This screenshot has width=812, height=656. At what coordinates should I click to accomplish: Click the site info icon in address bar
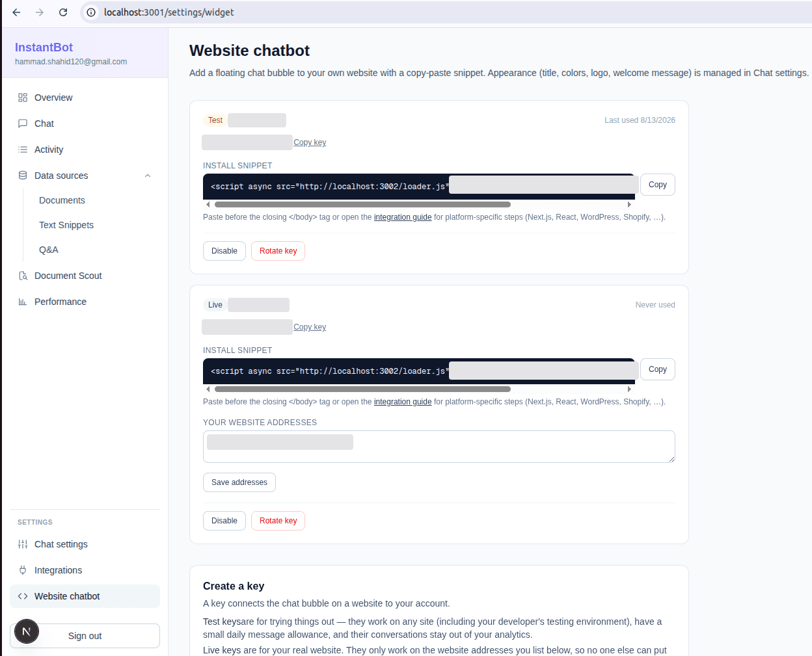coord(91,12)
